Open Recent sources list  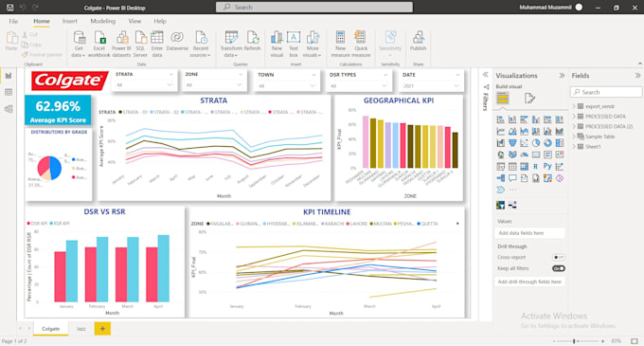point(201,44)
